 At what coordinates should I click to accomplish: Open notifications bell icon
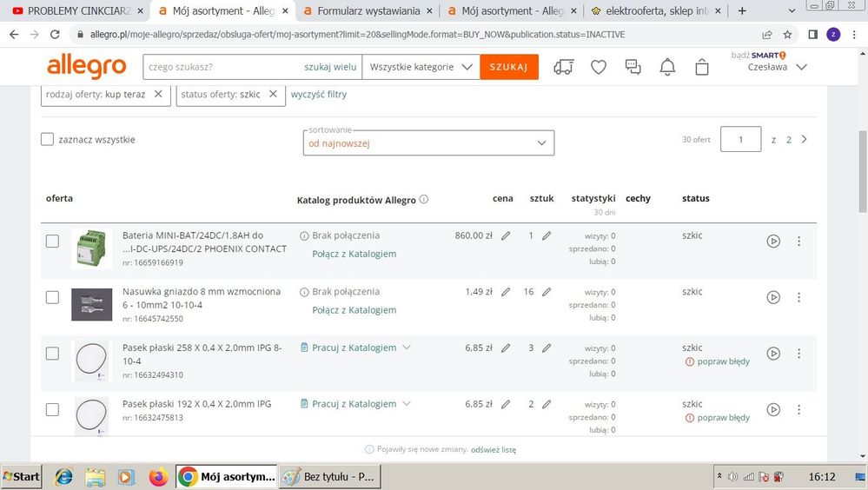click(667, 67)
